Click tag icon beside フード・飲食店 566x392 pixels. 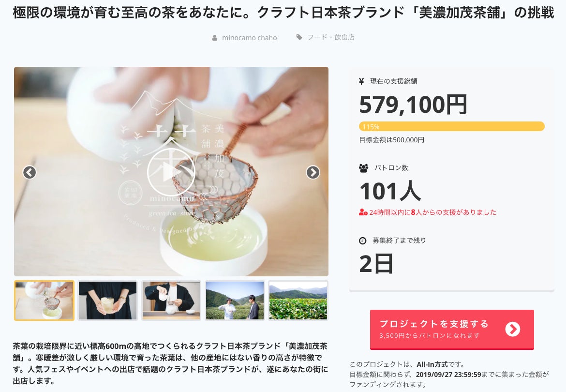point(299,37)
